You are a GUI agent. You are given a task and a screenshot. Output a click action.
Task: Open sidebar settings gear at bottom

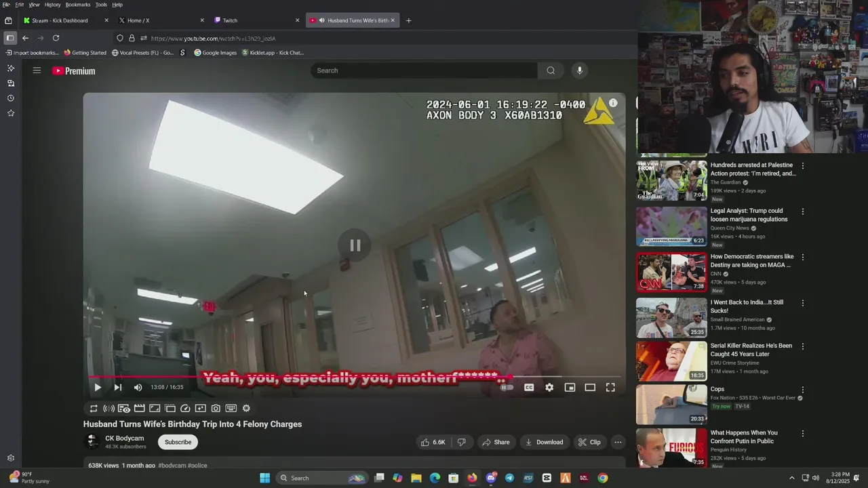coord(11,458)
